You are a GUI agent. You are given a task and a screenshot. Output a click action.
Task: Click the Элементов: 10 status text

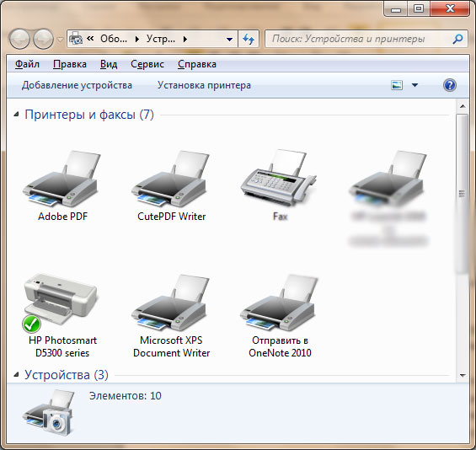[x=125, y=396]
